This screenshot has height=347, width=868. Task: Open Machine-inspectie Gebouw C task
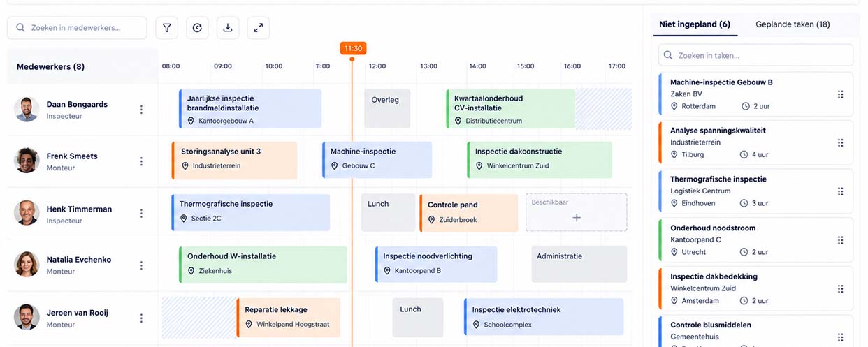click(377, 160)
